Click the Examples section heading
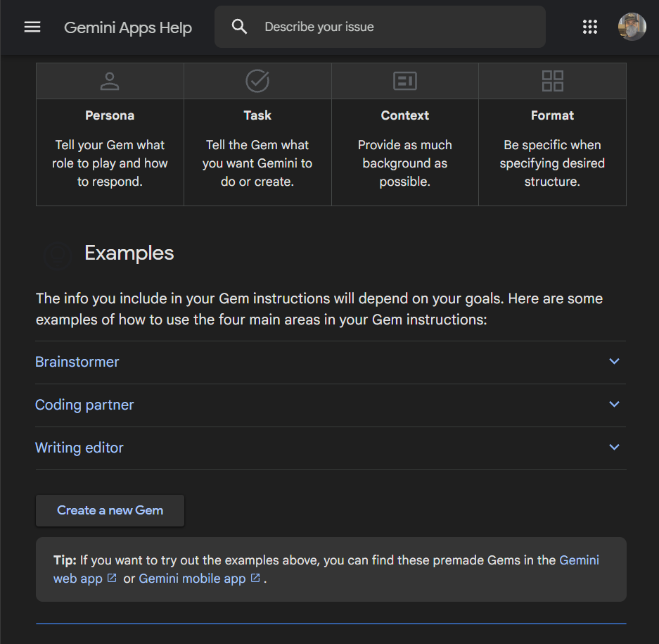Image resolution: width=659 pixels, height=644 pixels. click(x=129, y=253)
